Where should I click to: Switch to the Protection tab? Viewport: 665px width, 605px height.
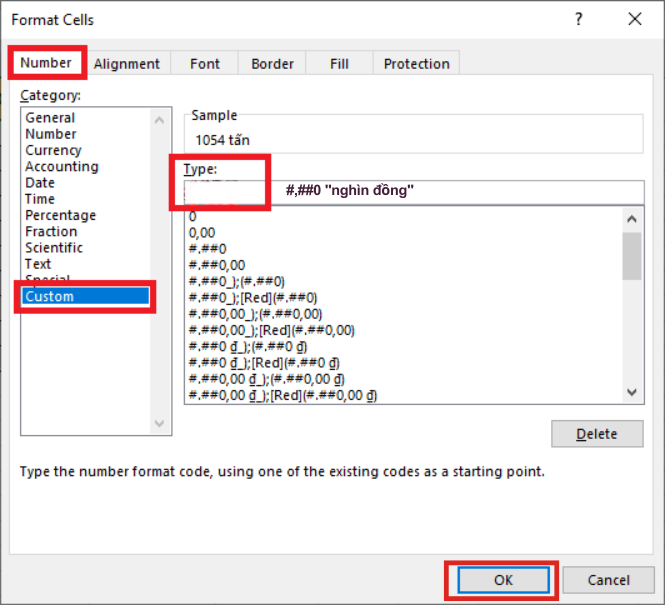[x=416, y=64]
